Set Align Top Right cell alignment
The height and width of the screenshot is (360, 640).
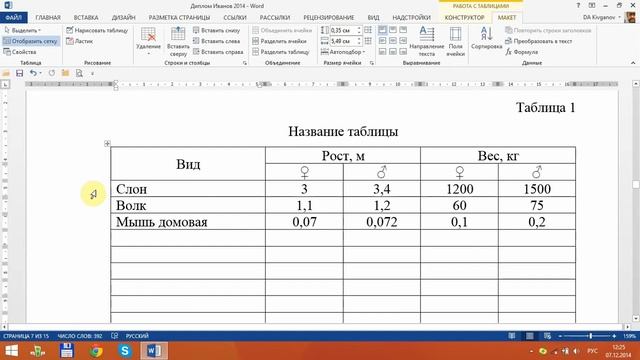click(403, 30)
